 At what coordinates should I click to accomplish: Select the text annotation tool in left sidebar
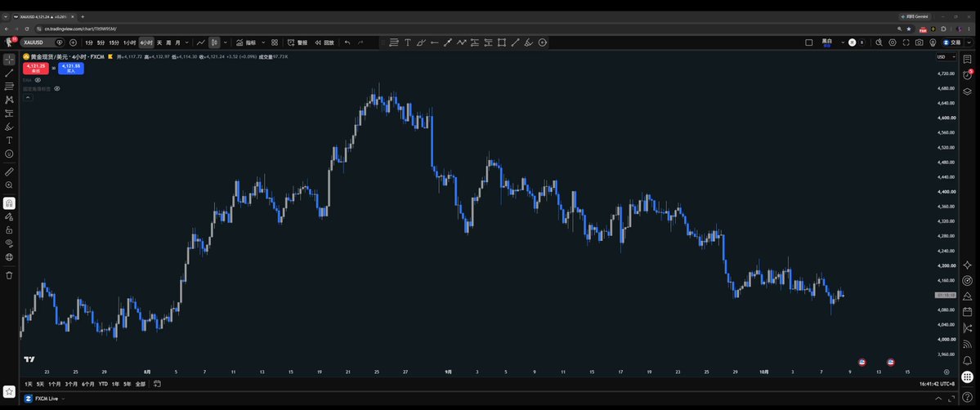pos(9,140)
